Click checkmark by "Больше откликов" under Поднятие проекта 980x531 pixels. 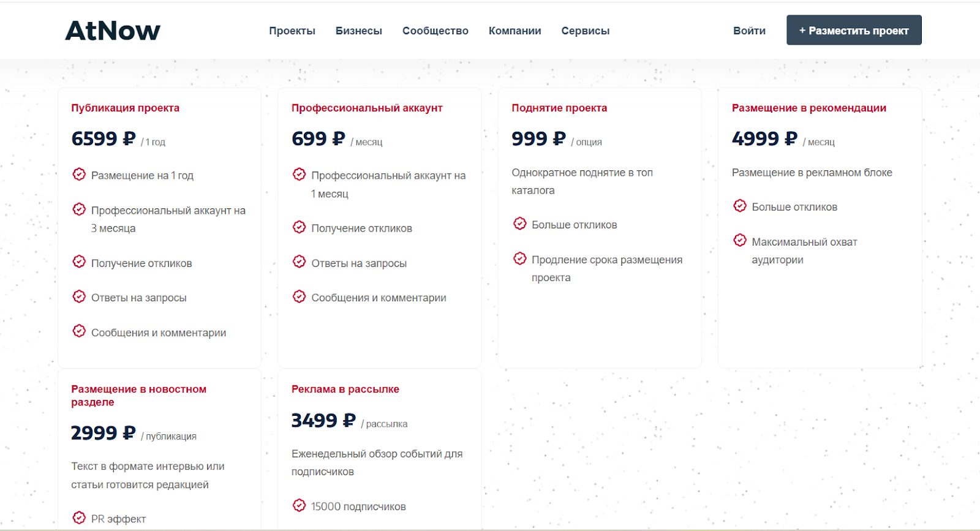(520, 224)
